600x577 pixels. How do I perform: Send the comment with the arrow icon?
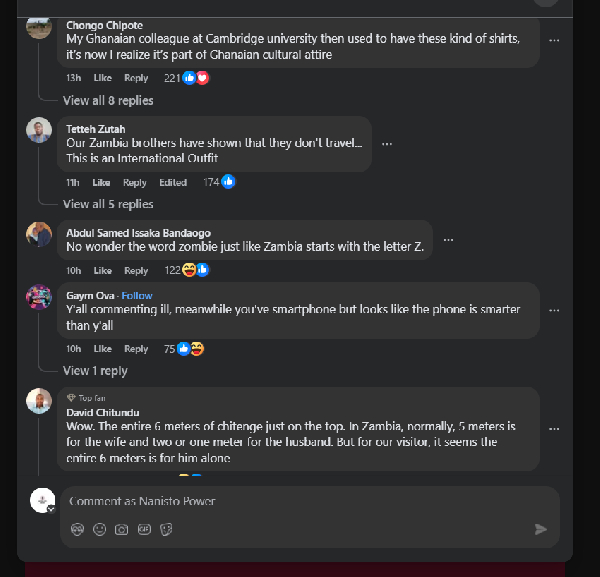click(541, 529)
